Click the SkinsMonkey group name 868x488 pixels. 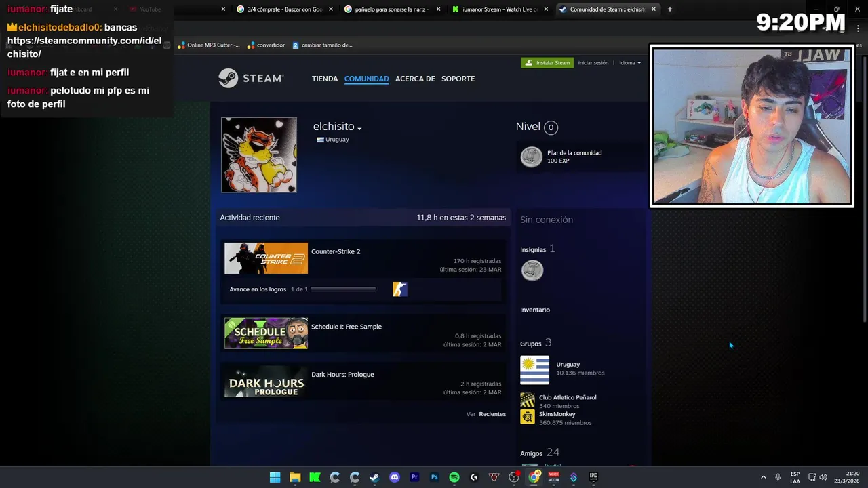pyautogui.click(x=557, y=414)
